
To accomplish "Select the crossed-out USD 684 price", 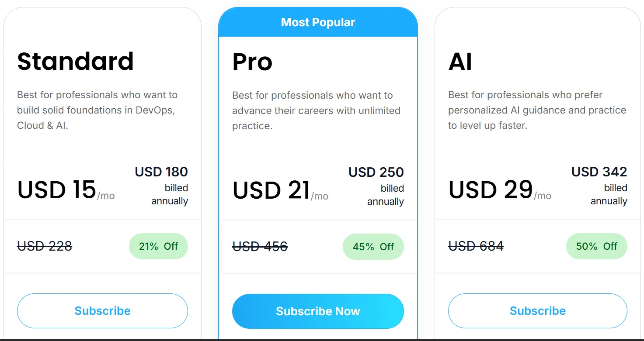I will tap(476, 246).
